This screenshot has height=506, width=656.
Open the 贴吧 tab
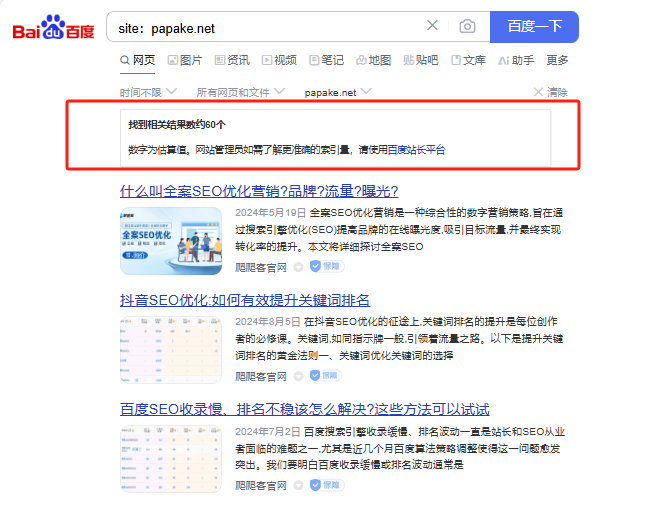421,60
